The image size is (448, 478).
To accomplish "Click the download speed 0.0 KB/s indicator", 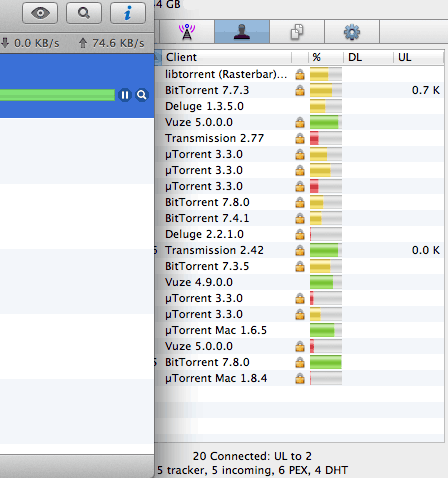I will tap(30, 43).
